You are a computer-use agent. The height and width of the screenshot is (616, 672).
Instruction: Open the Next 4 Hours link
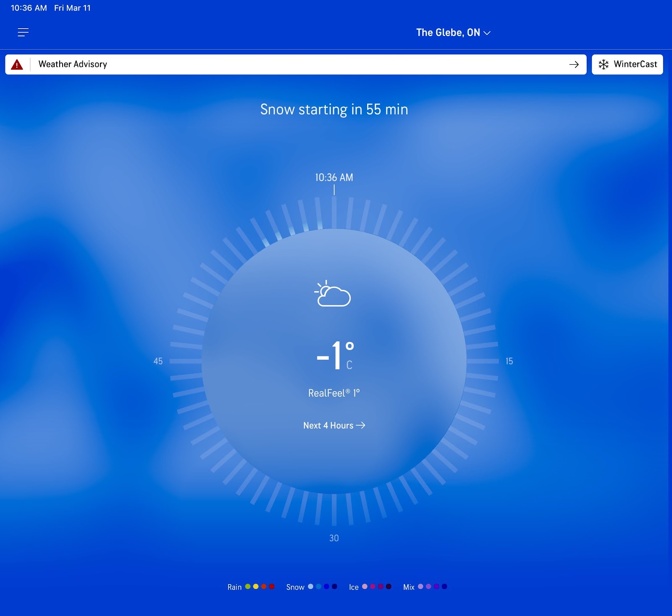[x=334, y=425]
